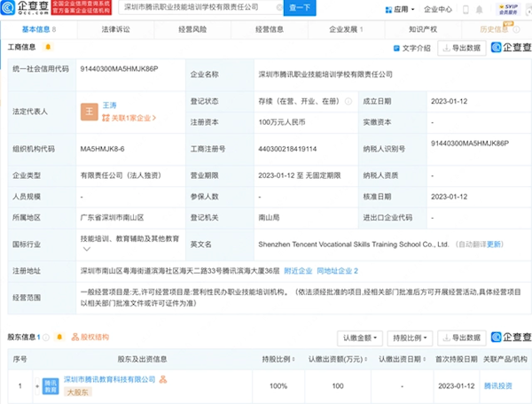Click the bell icon beside 股东信息
Viewport: 532px width, 404px height.
click(x=59, y=337)
